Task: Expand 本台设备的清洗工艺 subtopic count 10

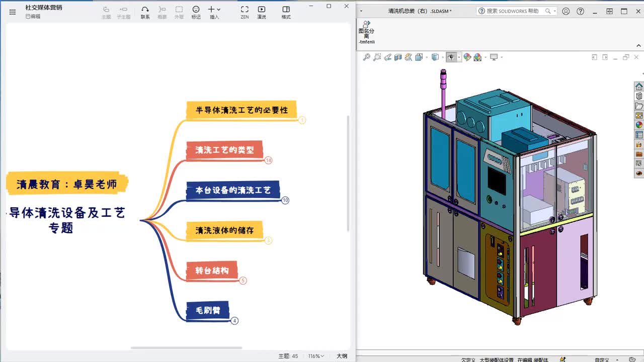Action: coord(285,200)
